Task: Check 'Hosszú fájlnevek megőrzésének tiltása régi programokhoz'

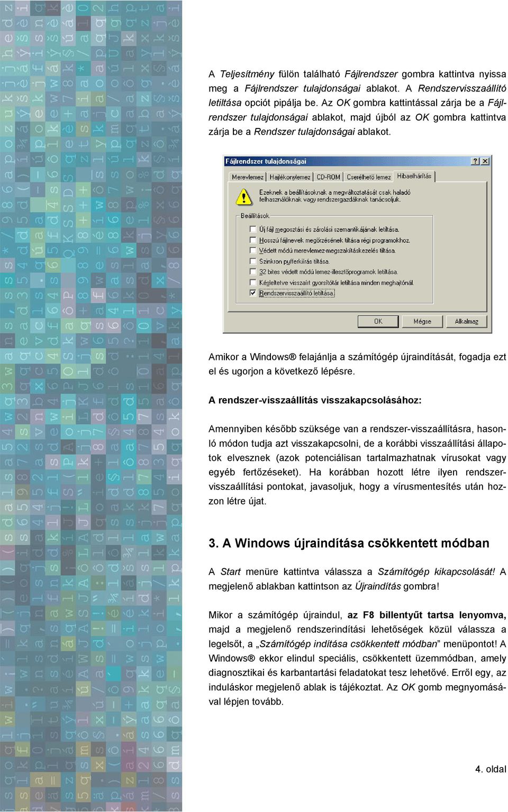Action: pyautogui.click(x=253, y=240)
